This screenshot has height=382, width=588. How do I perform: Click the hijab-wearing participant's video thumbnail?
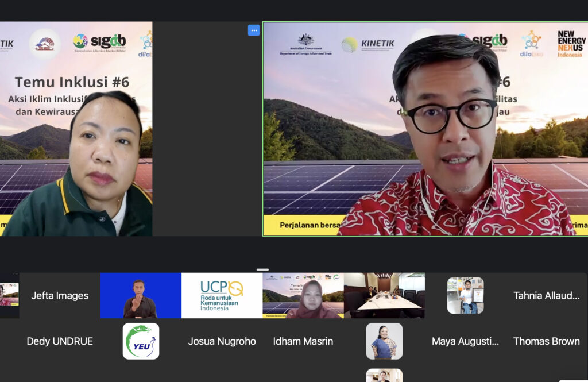pyautogui.click(x=303, y=295)
